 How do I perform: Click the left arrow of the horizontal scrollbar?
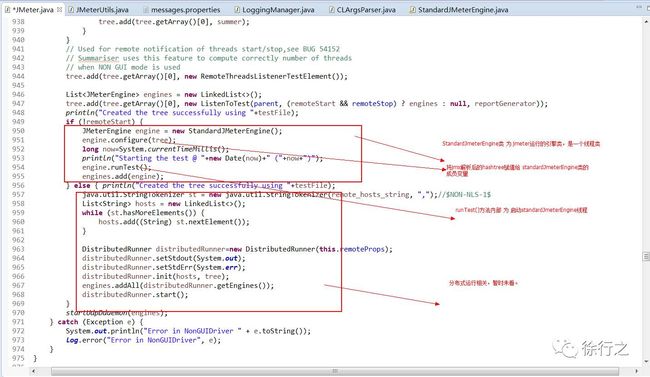coord(34,371)
